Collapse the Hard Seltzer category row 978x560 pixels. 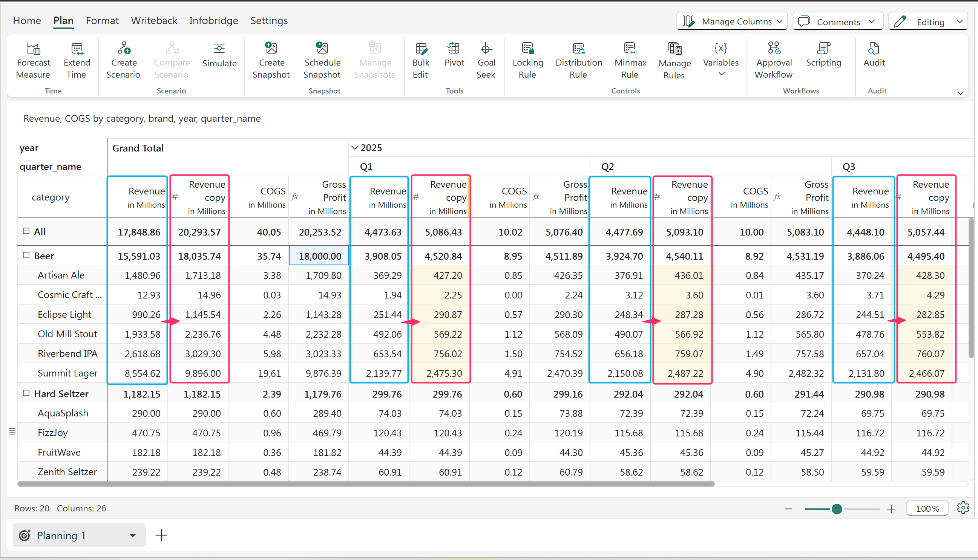[x=26, y=393]
